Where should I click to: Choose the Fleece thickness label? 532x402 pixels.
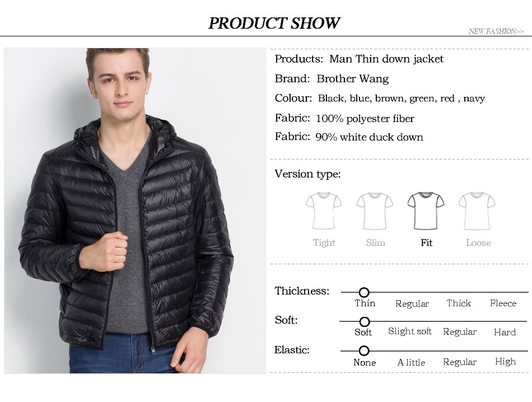(503, 303)
